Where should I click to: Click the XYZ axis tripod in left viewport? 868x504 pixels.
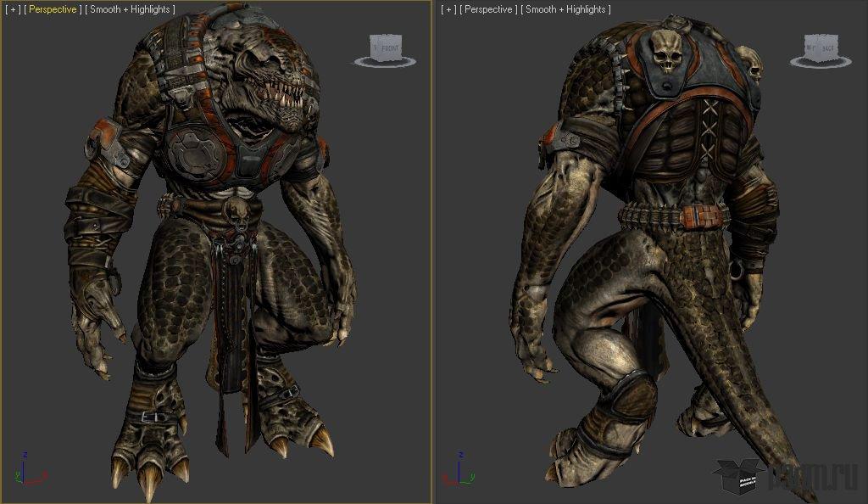(29, 470)
